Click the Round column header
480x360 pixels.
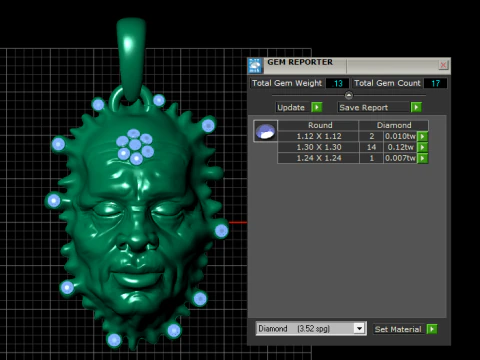[x=320, y=125]
